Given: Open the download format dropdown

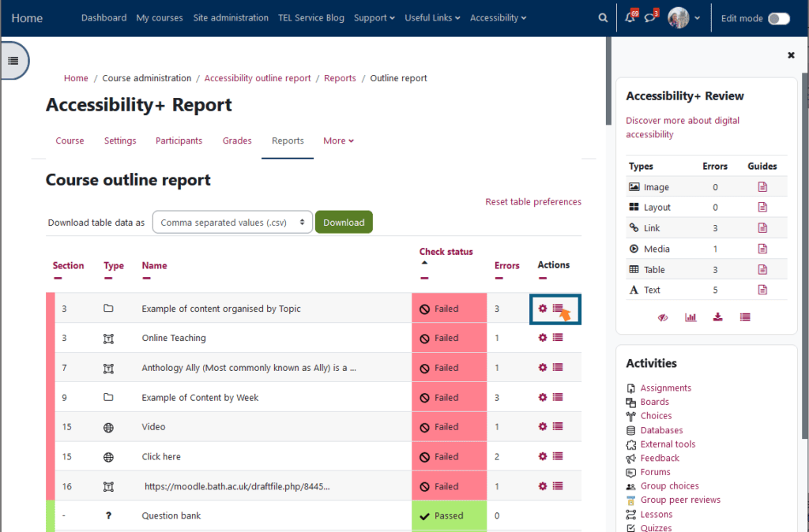Looking at the screenshot, I should [232, 223].
